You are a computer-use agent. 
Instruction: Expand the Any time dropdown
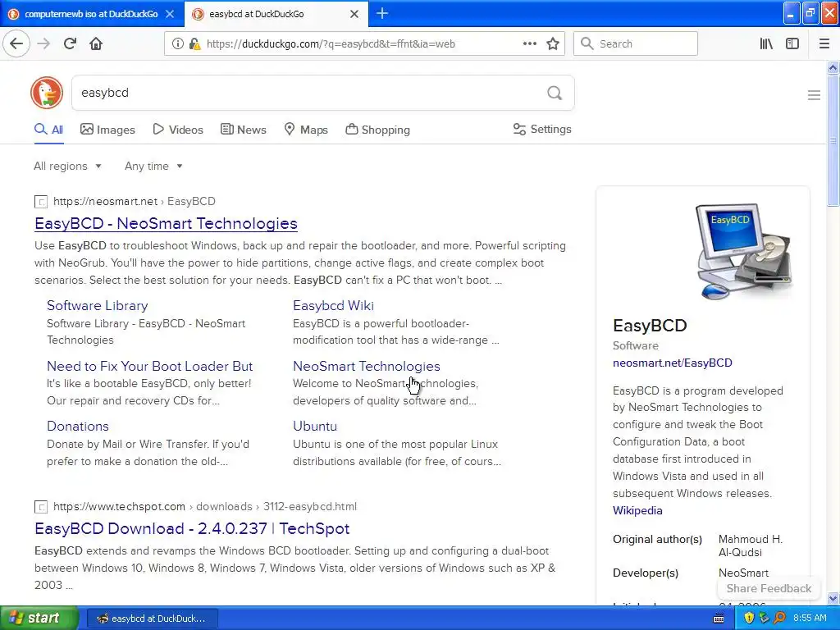pos(153,166)
